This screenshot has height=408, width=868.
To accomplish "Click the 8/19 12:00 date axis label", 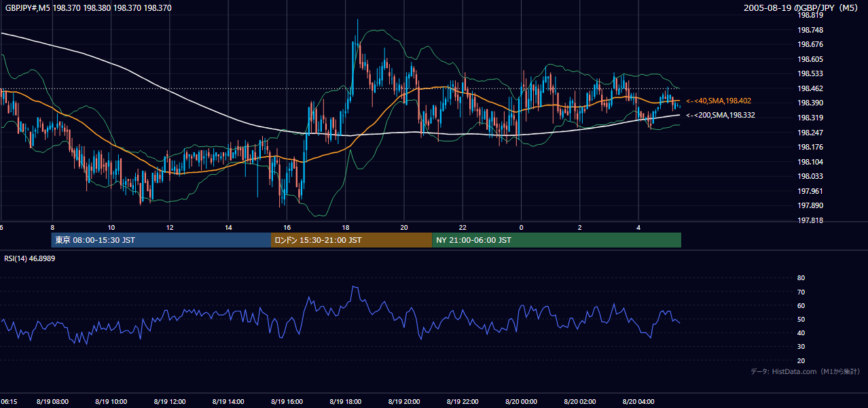I will click(169, 402).
